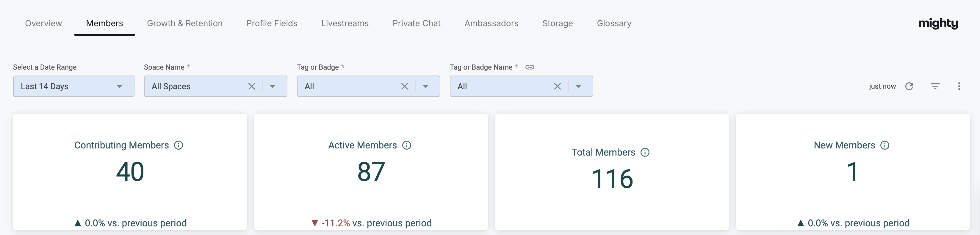Open the Growth & Retention tab
Screen dimensions: 980x235
185,23
